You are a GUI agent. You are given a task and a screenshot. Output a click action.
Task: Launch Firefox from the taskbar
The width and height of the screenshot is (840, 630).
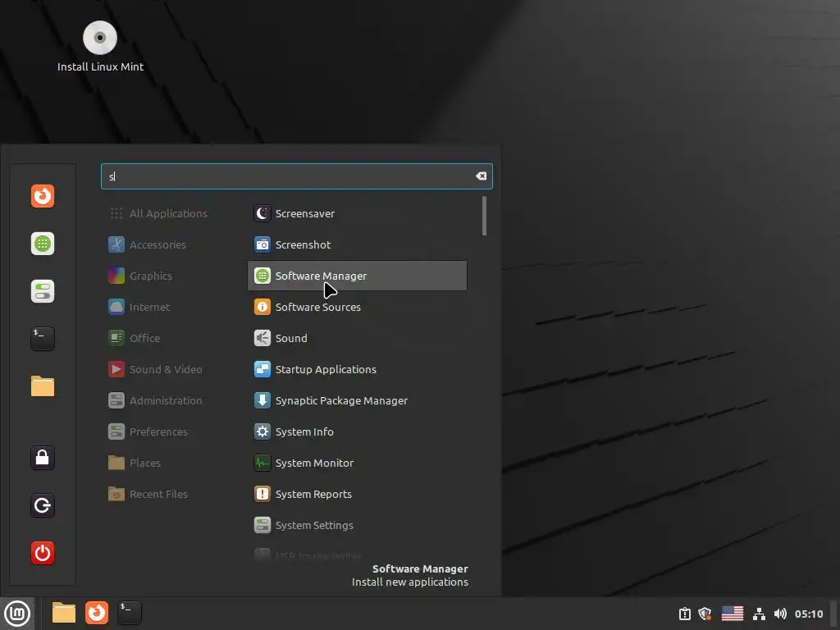(x=97, y=614)
